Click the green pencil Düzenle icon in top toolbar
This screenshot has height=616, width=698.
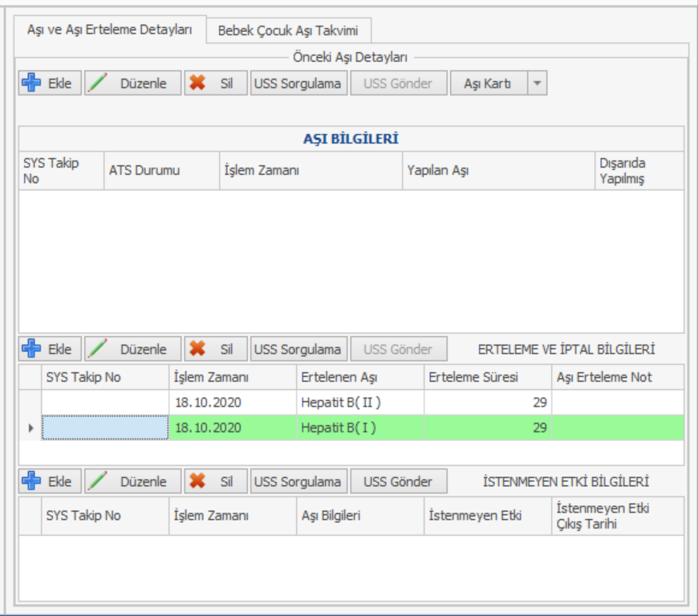(98, 83)
